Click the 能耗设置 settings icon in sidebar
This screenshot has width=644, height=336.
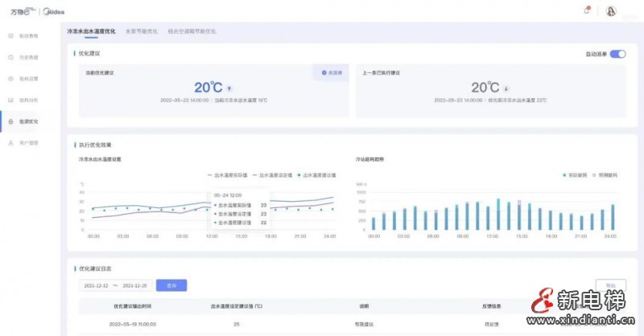click(10, 79)
